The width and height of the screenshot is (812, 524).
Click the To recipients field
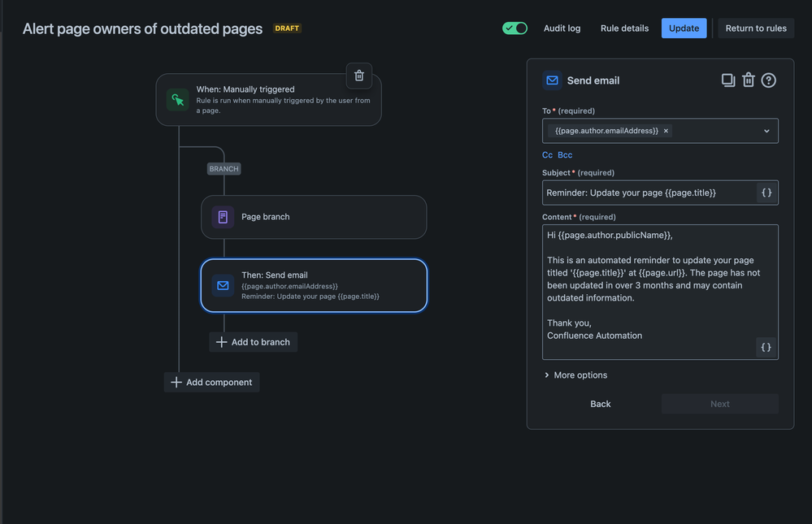point(660,131)
